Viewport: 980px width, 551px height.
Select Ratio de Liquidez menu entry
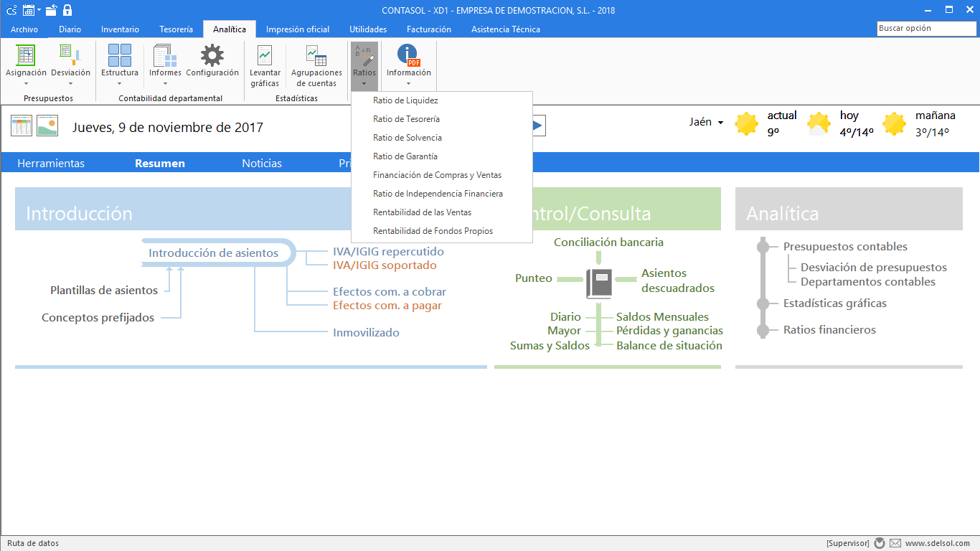point(442,100)
